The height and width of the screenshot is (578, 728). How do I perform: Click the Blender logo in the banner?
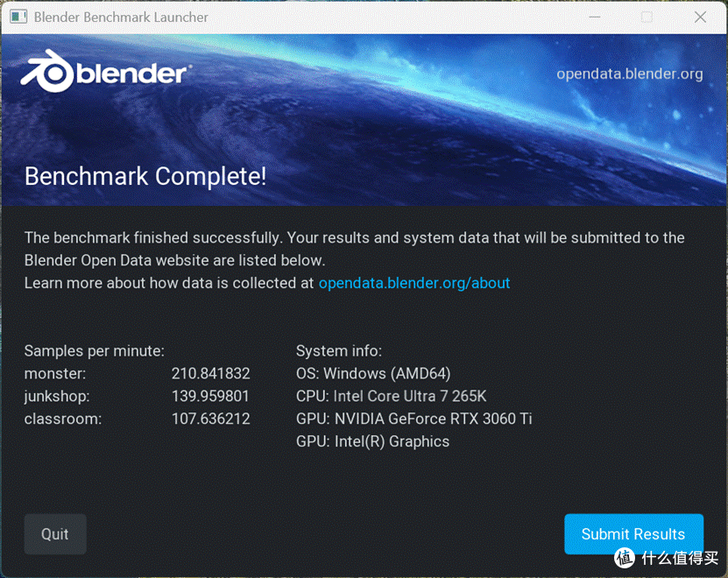click(105, 72)
